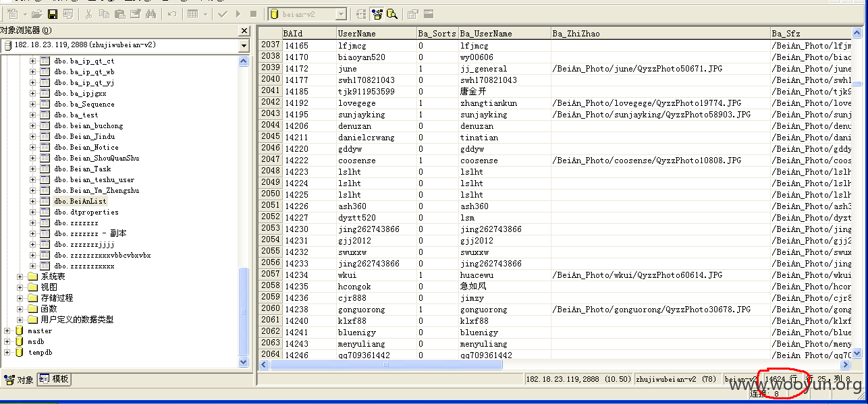
Task: Switch to the 对象 tab
Action: 18,380
